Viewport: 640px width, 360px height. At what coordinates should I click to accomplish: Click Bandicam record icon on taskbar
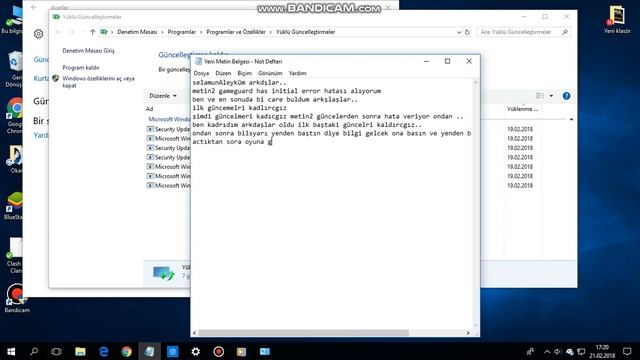tap(218, 351)
